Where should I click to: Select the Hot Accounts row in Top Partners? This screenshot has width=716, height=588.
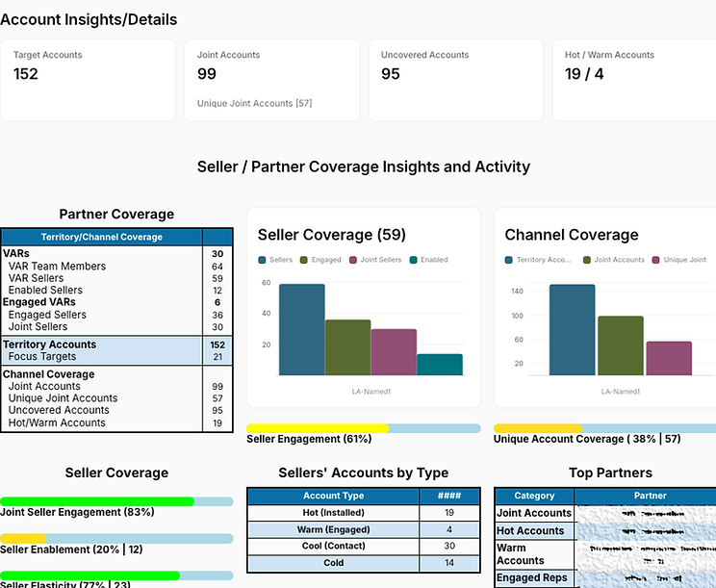pos(605,531)
